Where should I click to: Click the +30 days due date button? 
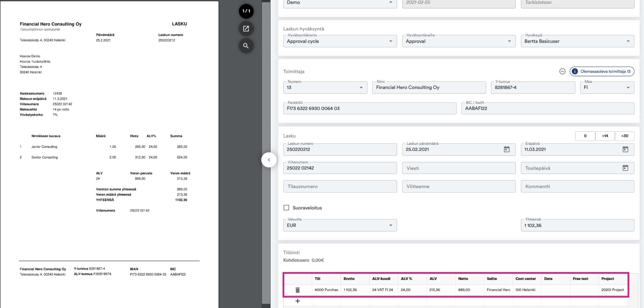[624, 136]
